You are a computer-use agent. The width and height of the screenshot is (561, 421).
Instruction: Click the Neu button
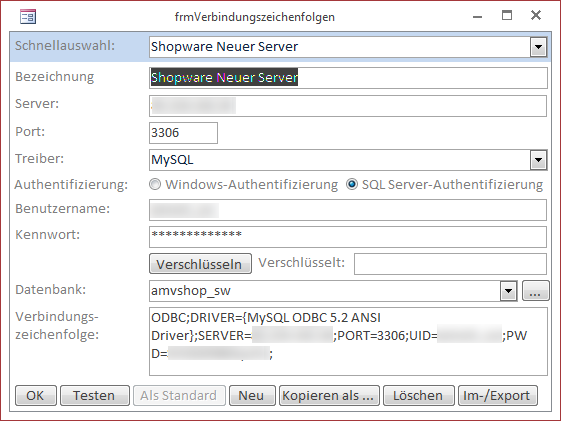(252, 396)
